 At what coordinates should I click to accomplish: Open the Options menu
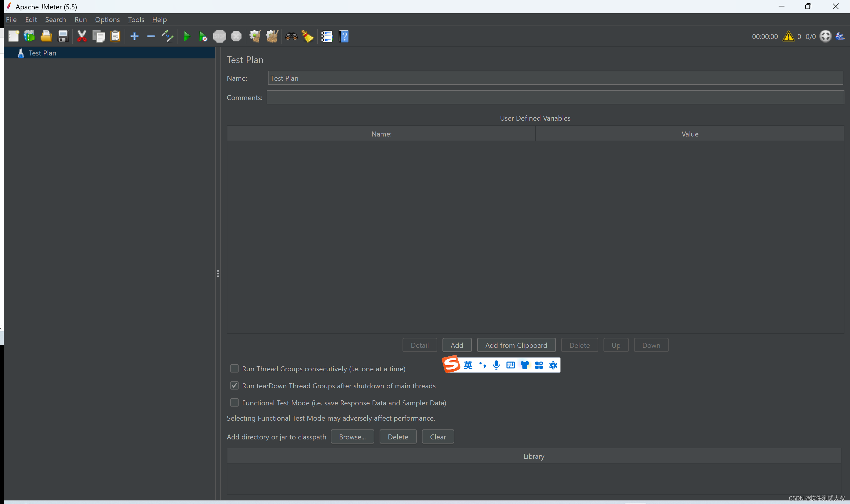[x=108, y=20]
